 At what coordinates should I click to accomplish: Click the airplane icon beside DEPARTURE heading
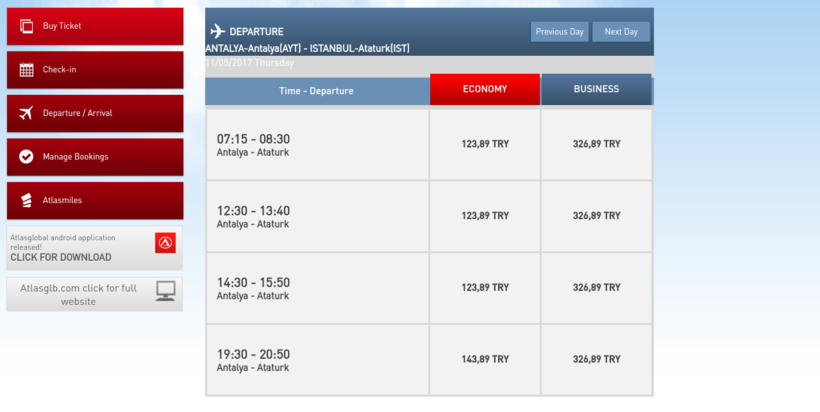click(x=218, y=31)
